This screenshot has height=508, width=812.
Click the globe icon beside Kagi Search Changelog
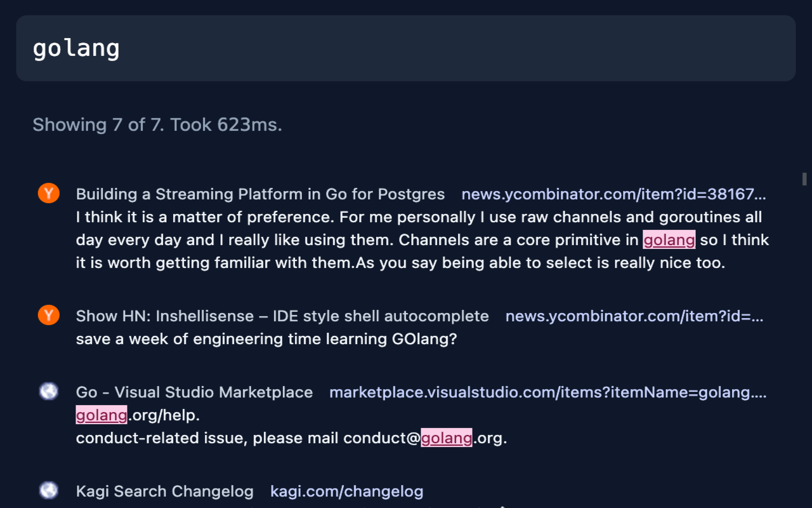[49, 490]
